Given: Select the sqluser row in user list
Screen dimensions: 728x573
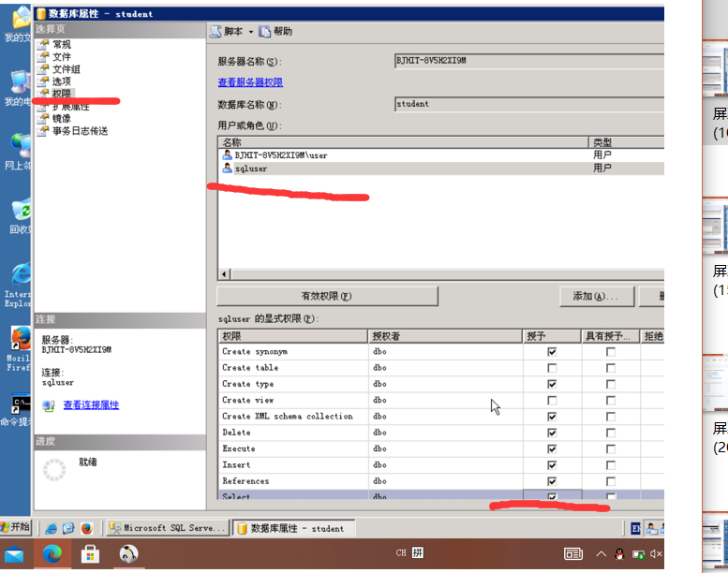Looking at the screenshot, I should [x=441, y=169].
